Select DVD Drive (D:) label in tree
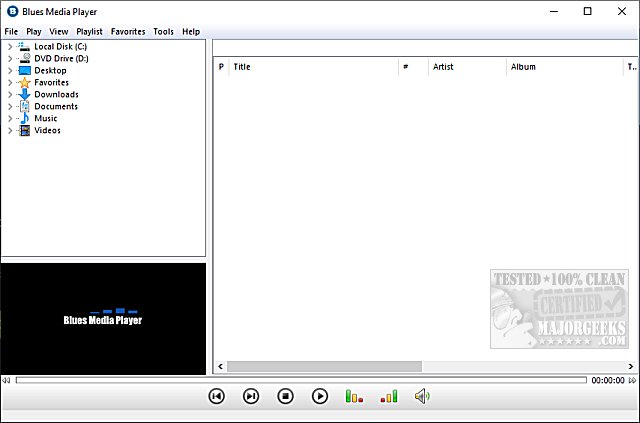 point(61,58)
